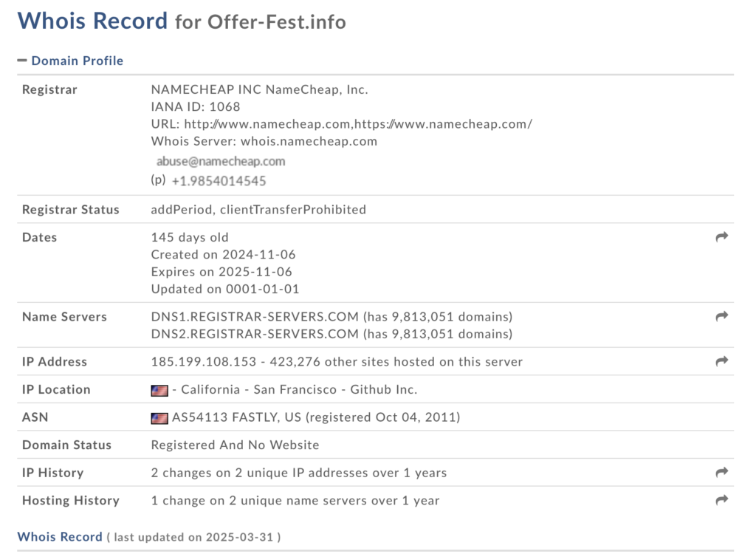Collapse the Domain Profile section via minus icon
The image size is (756, 554).
click(x=22, y=61)
